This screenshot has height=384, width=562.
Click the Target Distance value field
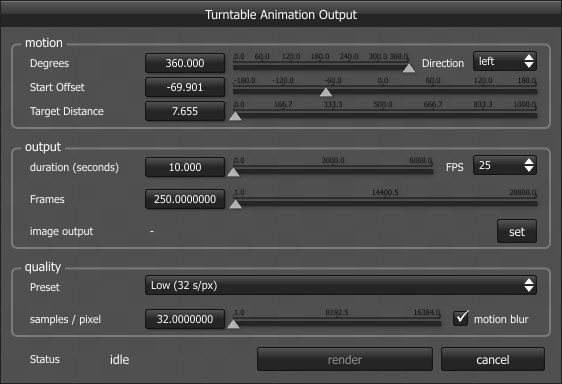185,111
